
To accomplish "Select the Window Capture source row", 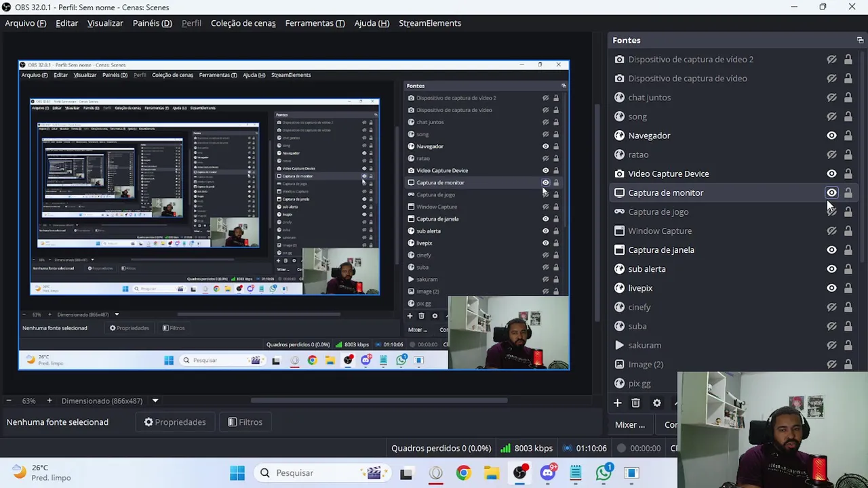I will click(x=732, y=231).
